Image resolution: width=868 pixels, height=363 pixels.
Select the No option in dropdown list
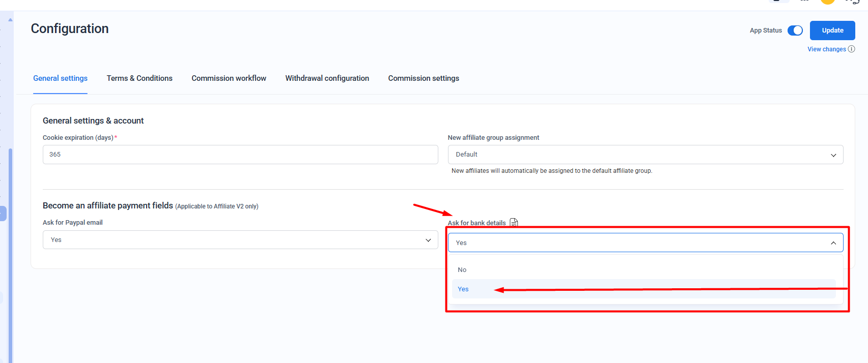462,270
